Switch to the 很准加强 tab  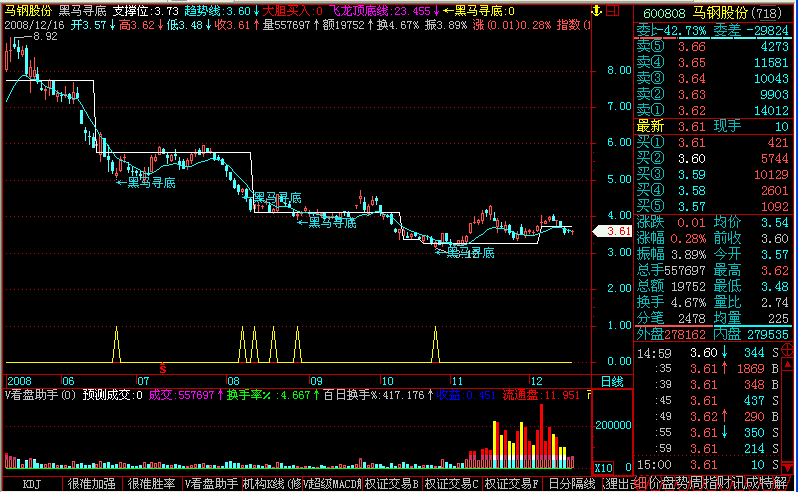coord(92,484)
